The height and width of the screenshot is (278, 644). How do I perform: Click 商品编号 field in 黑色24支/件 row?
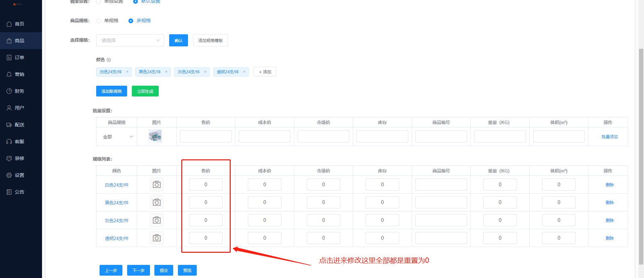point(441,202)
